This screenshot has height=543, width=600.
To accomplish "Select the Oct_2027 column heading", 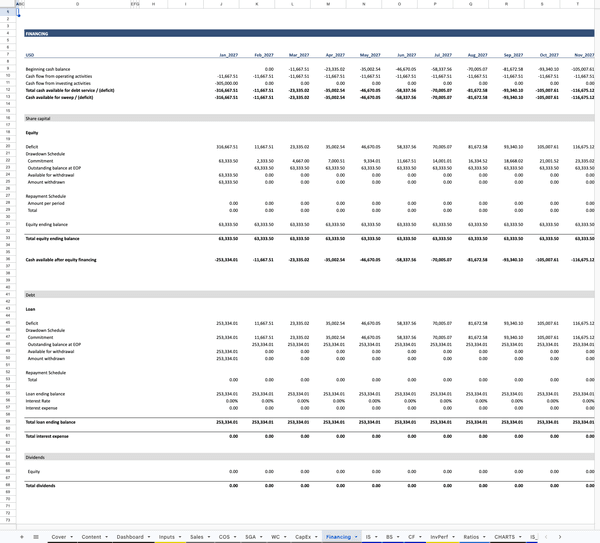I will pos(549,55).
